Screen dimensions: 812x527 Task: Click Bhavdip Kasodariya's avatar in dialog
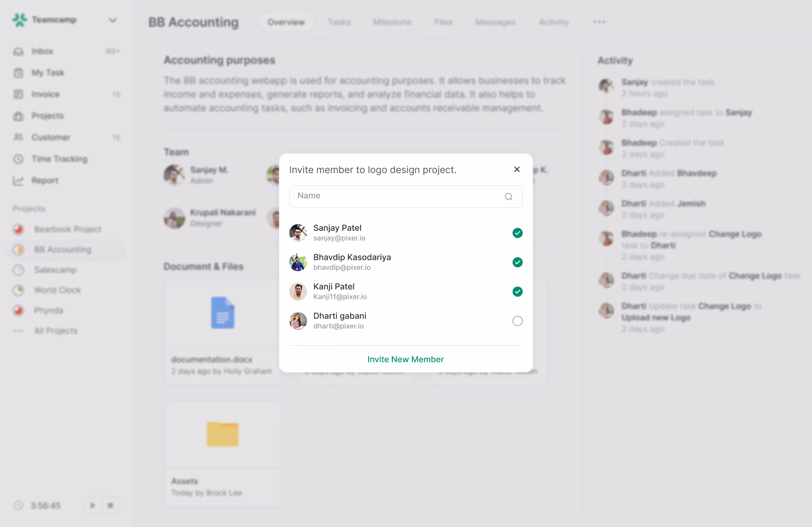(x=298, y=262)
